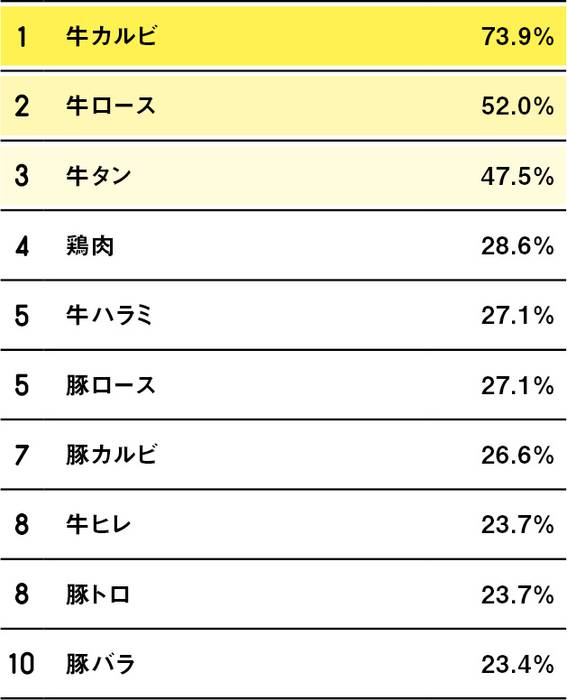
Task: Select the 牛カルビ row label
Action: click(111, 36)
